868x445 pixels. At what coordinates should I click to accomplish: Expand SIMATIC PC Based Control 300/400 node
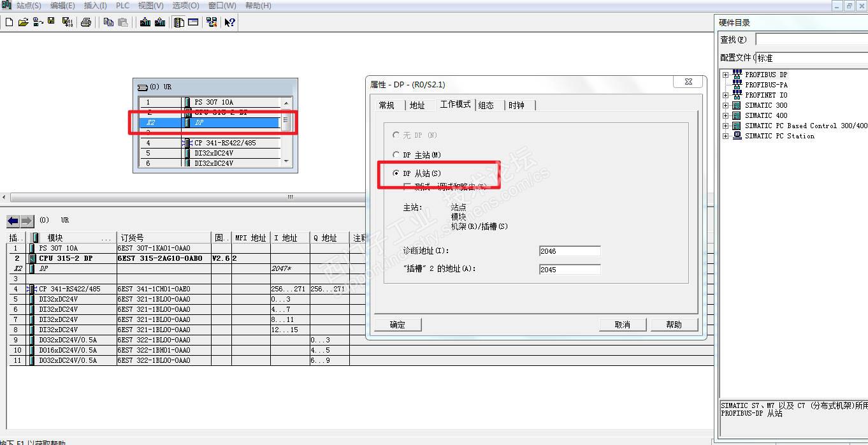pos(725,126)
